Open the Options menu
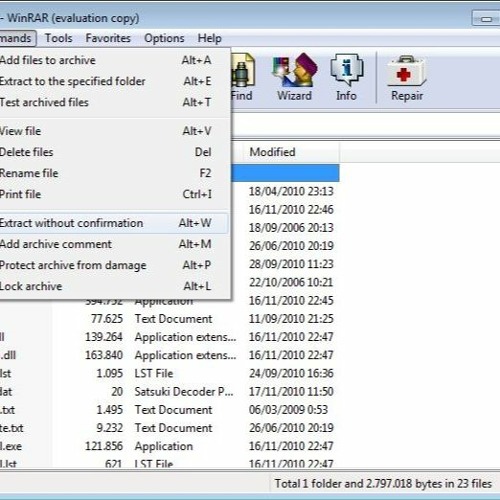The height and width of the screenshot is (500, 500). [x=164, y=38]
